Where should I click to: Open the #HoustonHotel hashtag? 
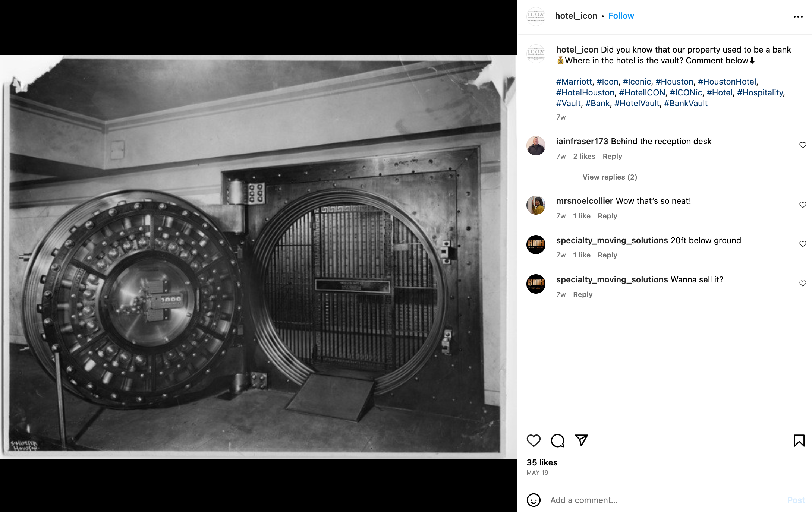point(727,82)
